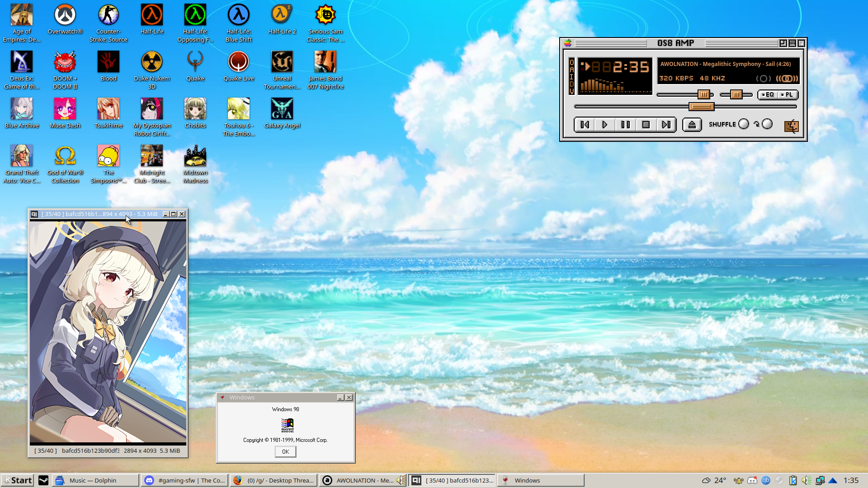The height and width of the screenshot is (488, 868).
Task: Click the visualizer spectrum display
Action: pos(615,84)
